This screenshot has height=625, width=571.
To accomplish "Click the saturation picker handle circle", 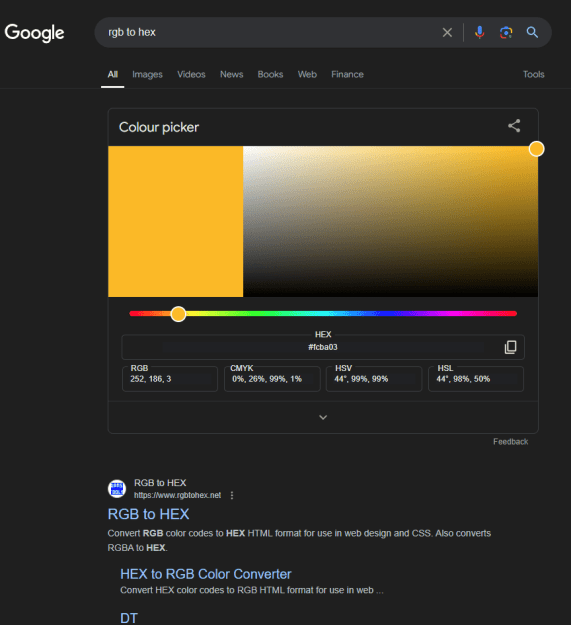I will click(537, 149).
